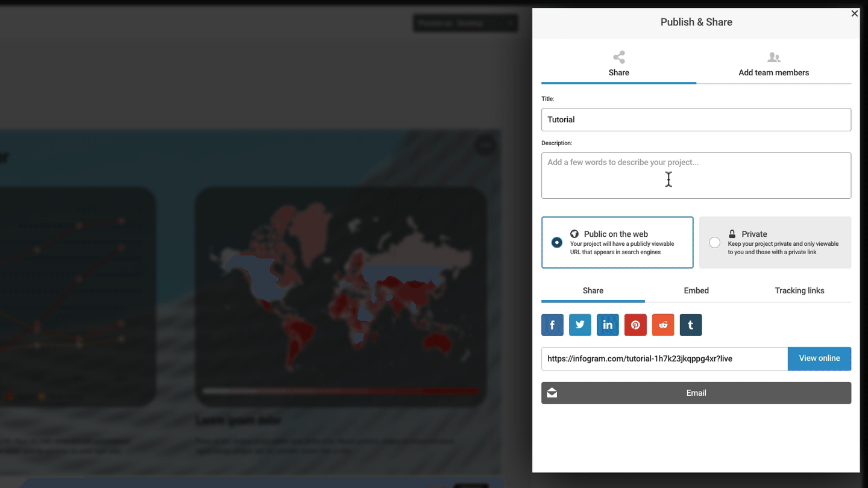Close the Publish & Share panel

tap(854, 13)
